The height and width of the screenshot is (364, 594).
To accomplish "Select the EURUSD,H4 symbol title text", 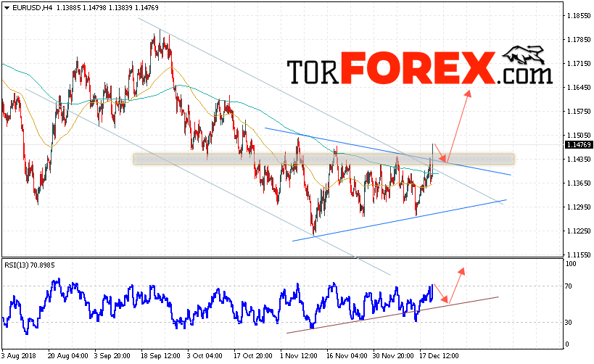I will coord(32,7).
